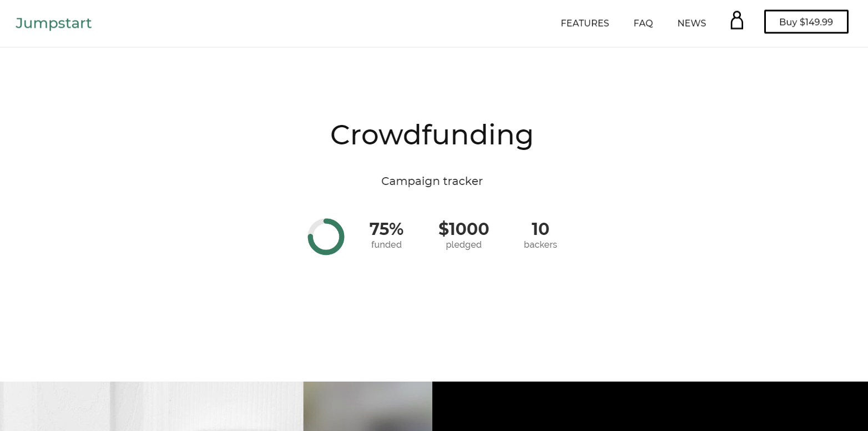Click the green filled arc of progress ring
Image resolution: width=868 pixels, height=431 pixels.
(x=326, y=253)
